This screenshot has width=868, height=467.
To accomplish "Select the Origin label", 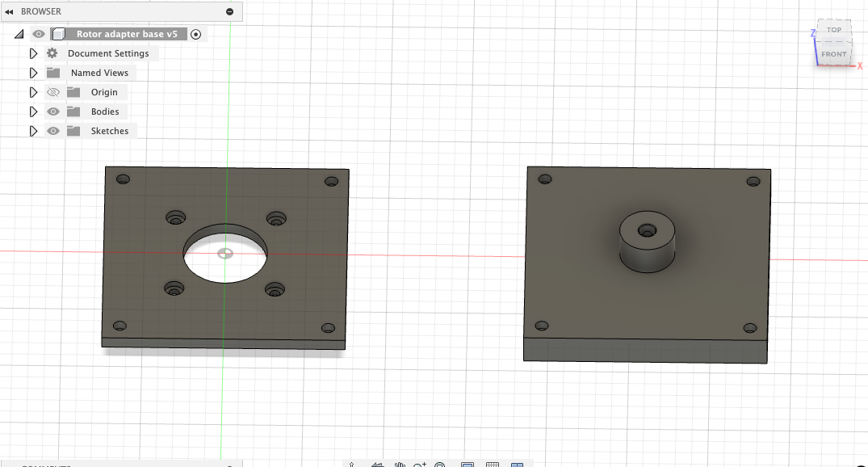I will (104, 93).
